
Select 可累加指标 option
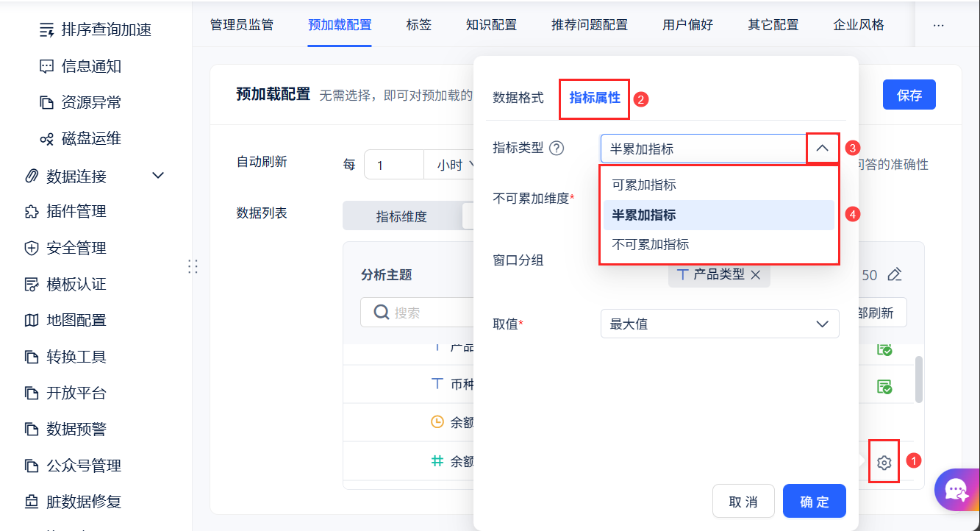[x=644, y=185]
